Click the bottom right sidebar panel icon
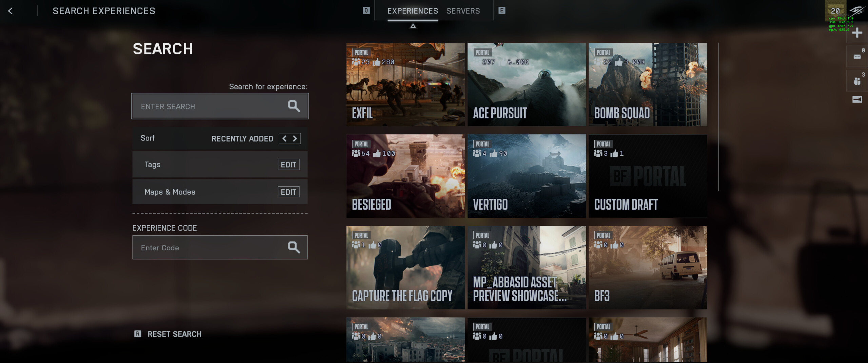The height and width of the screenshot is (363, 868). pyautogui.click(x=857, y=99)
